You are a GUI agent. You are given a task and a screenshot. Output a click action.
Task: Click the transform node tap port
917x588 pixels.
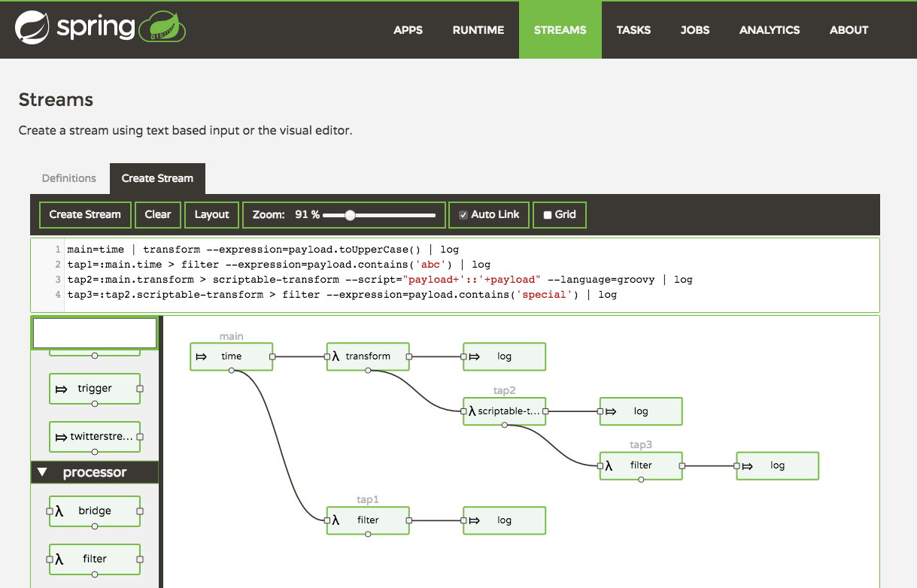click(x=368, y=371)
